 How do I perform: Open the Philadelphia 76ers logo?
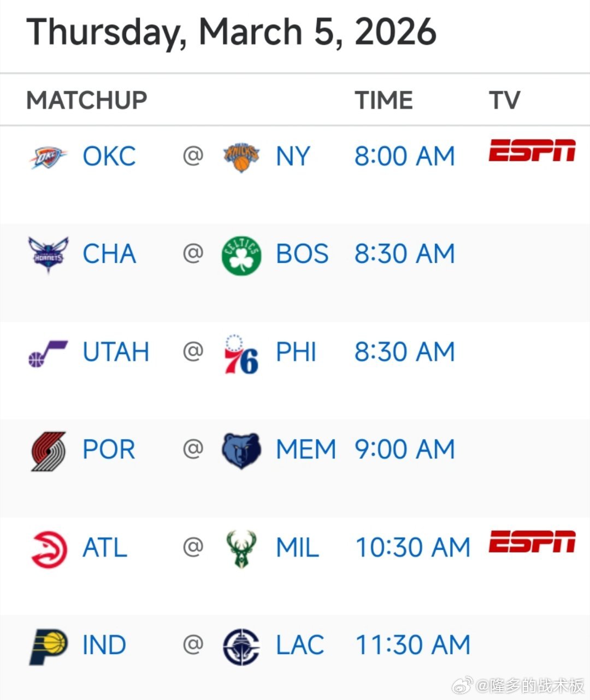[x=241, y=354]
